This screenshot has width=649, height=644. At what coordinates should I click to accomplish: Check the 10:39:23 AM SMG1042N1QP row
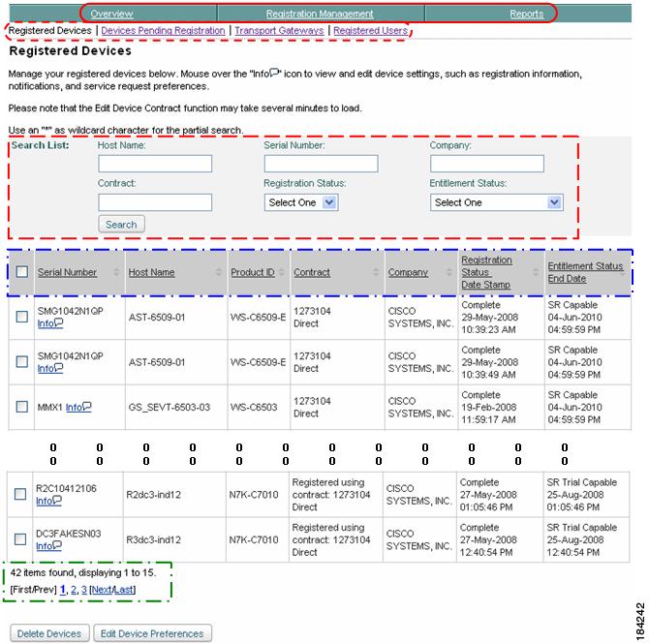pyautogui.click(x=22, y=317)
